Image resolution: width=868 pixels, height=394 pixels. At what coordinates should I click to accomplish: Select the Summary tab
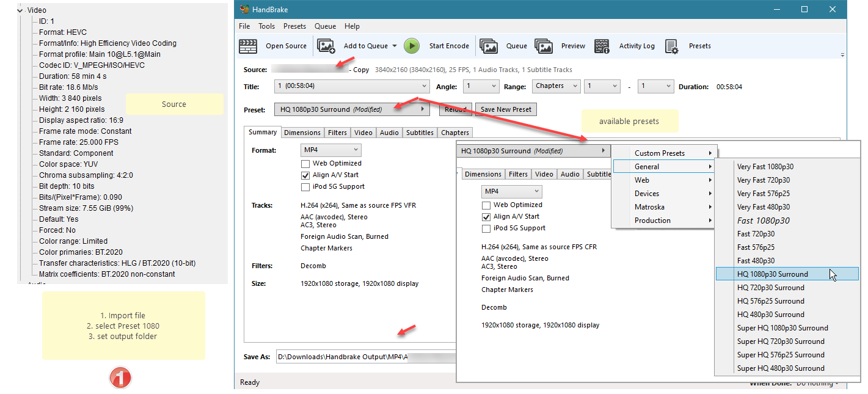click(263, 132)
